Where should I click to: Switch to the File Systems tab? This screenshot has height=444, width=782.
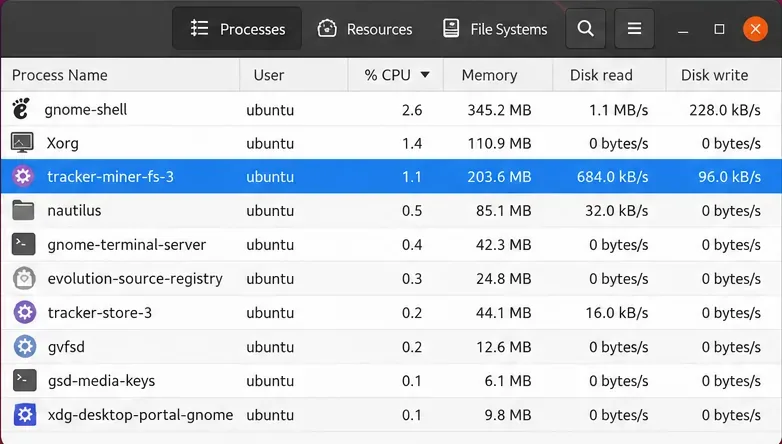tap(495, 29)
